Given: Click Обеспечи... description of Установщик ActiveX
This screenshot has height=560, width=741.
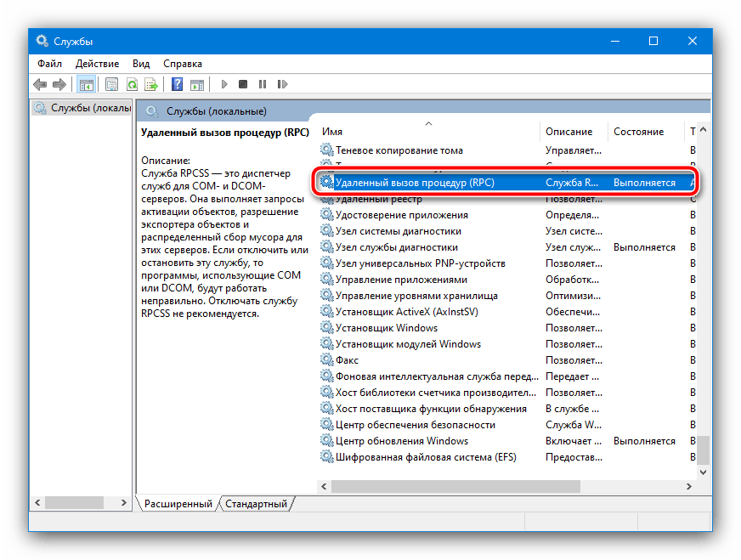Looking at the screenshot, I should 572,312.
